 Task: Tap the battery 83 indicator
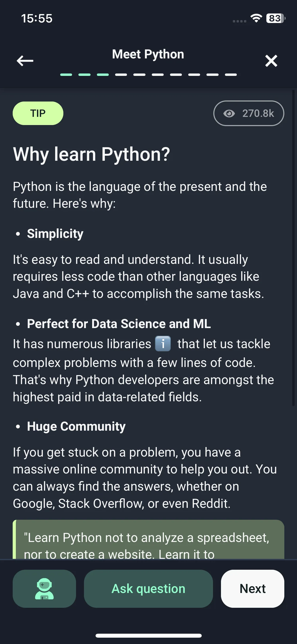(276, 18)
